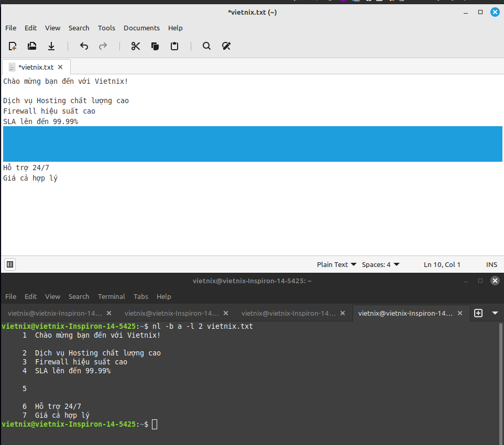
Task: Click the INS insert mode indicator
Action: (491, 264)
